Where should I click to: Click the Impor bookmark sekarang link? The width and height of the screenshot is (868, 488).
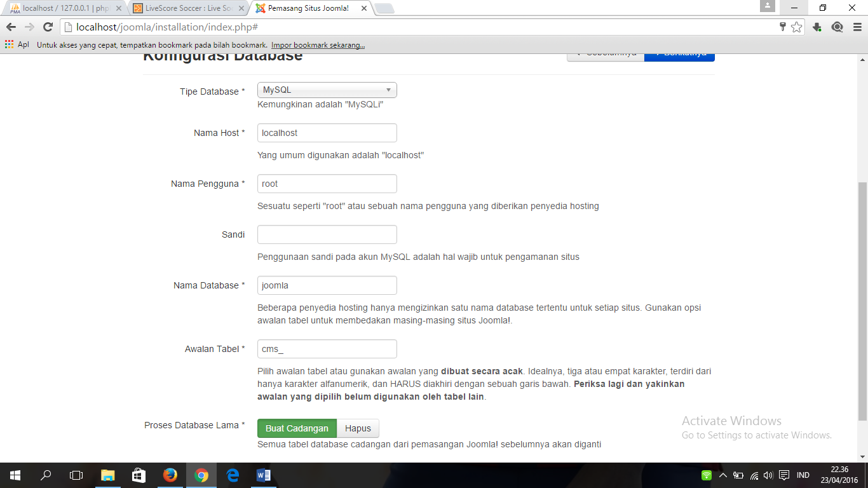point(318,45)
